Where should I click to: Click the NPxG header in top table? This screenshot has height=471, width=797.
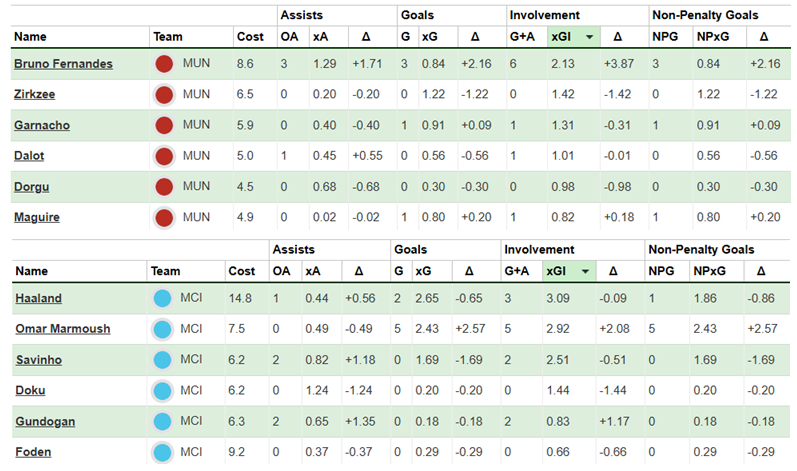(706, 37)
